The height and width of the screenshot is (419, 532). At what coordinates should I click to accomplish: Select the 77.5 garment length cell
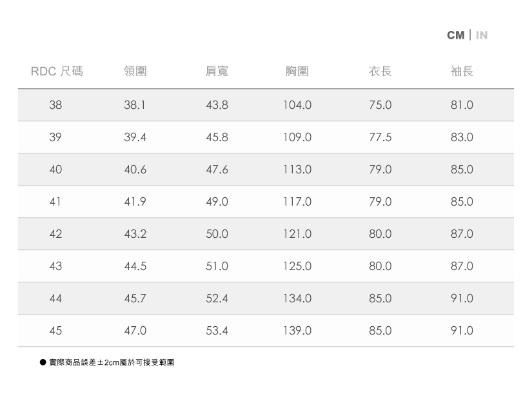point(380,137)
